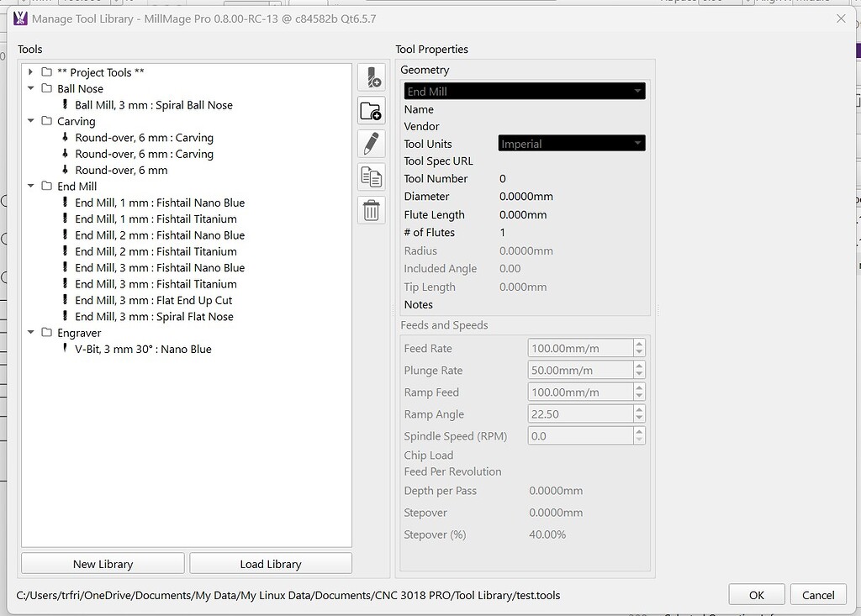Click the test.tools library file path

pyautogui.click(x=288, y=595)
